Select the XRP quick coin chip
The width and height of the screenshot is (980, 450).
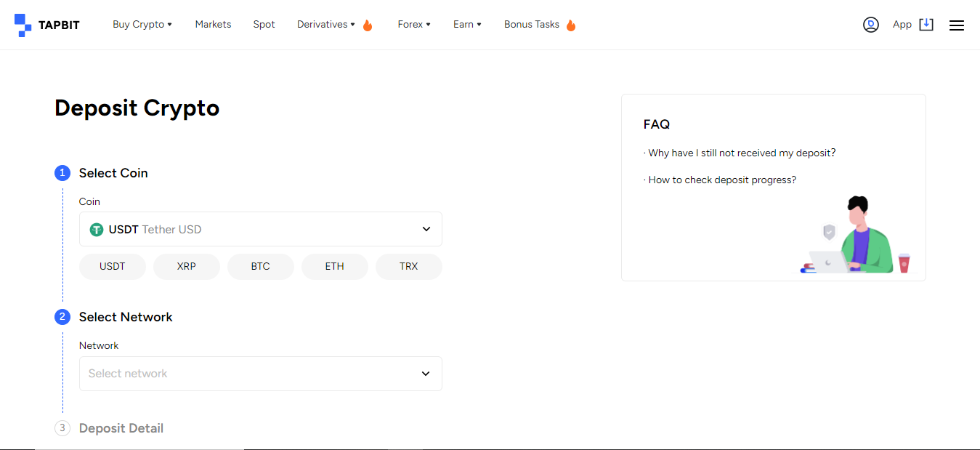point(187,267)
